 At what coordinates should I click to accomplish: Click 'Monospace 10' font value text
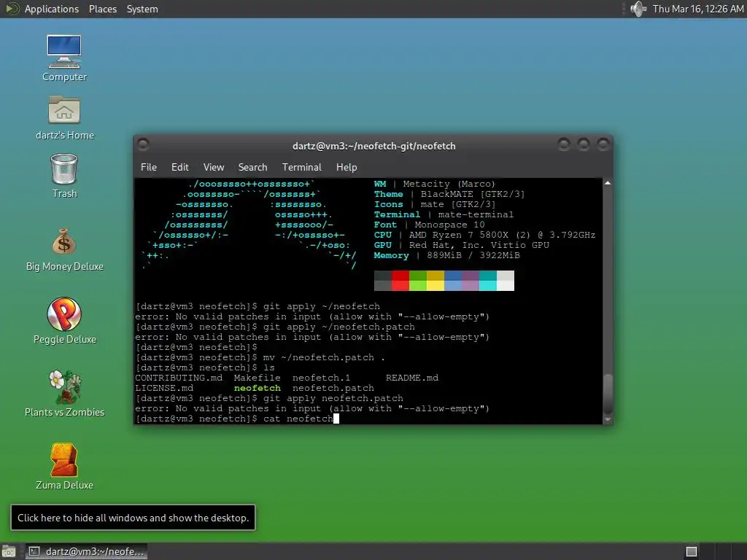[449, 225]
